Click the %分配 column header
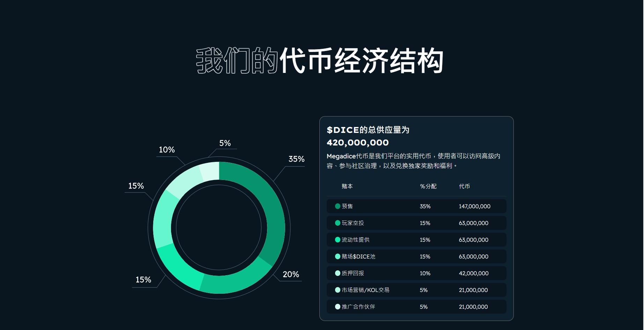This screenshot has height=330, width=644. (x=428, y=186)
